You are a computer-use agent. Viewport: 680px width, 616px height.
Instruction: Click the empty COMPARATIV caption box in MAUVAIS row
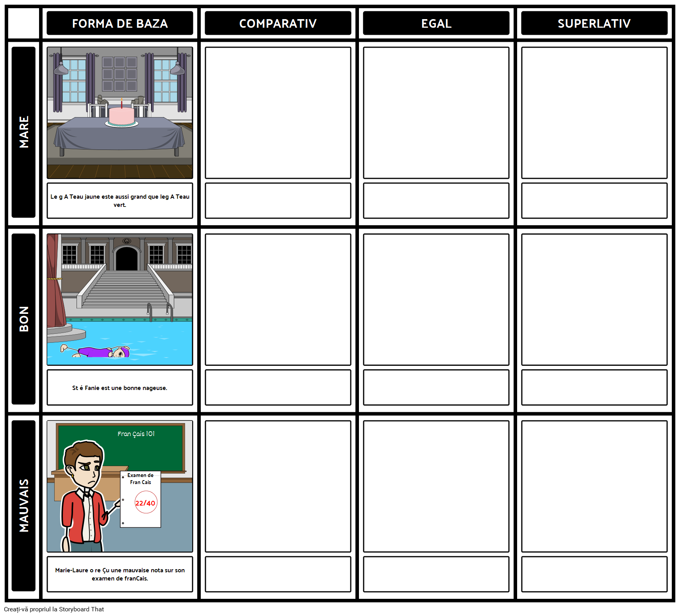[278, 574]
